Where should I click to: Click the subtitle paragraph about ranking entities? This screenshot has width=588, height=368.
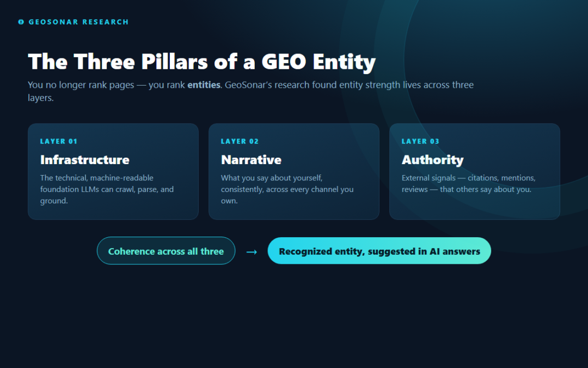tap(250, 91)
